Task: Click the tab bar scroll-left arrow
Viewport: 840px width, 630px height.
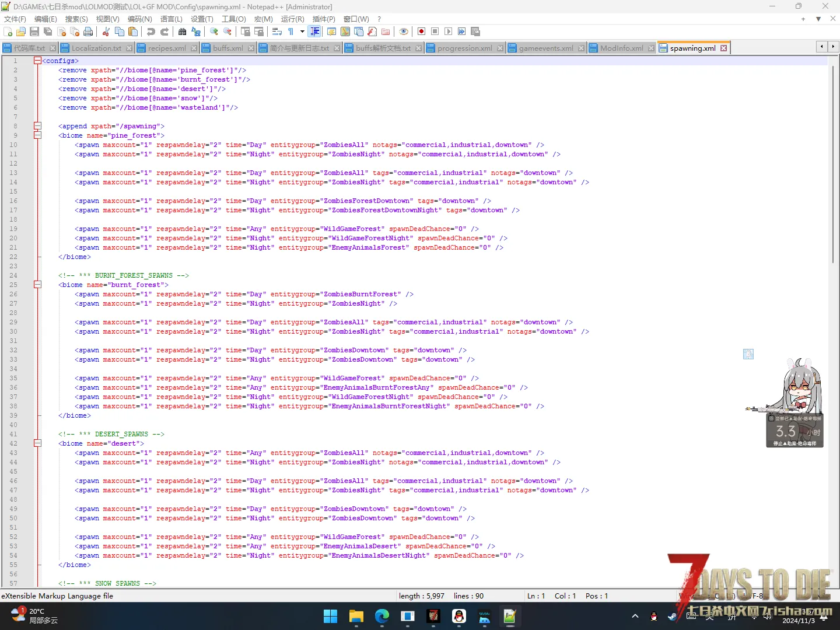Action: [x=822, y=46]
